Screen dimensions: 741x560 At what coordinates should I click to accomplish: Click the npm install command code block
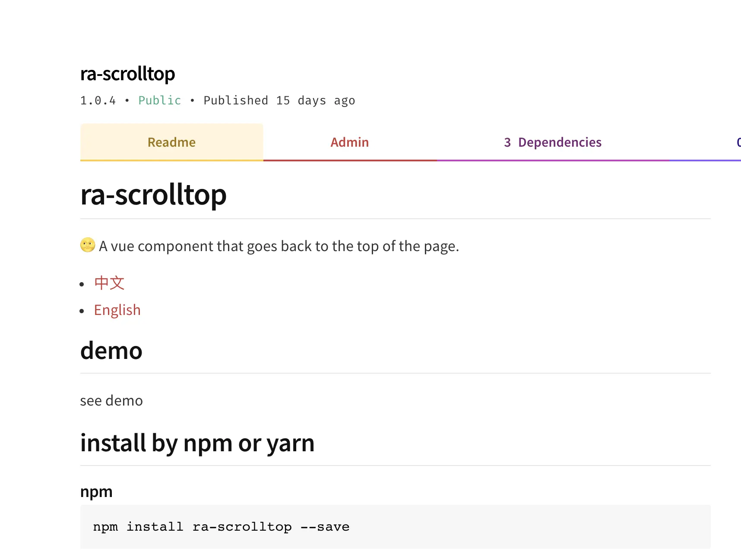click(221, 527)
